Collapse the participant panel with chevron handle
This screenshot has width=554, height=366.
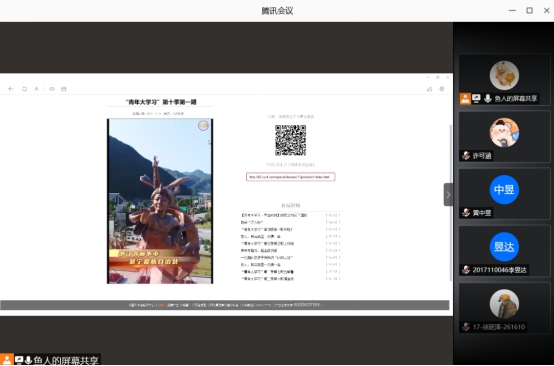448,194
